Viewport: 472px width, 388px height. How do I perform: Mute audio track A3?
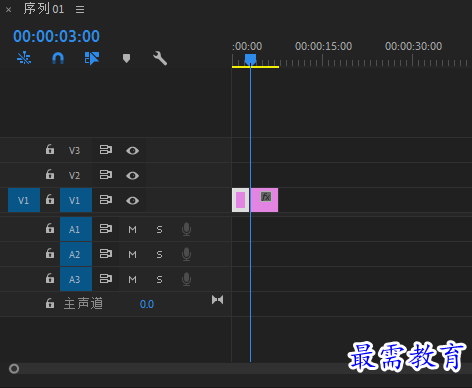point(132,279)
